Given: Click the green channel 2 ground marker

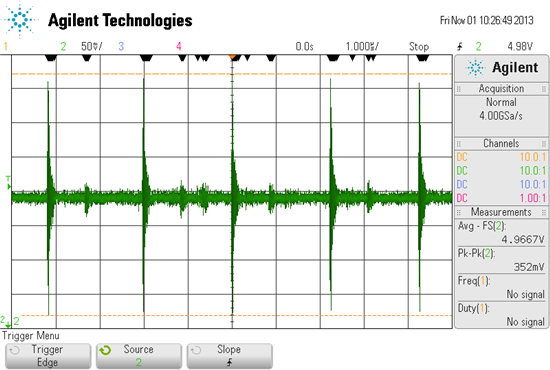Looking at the screenshot, I should 6,321.
